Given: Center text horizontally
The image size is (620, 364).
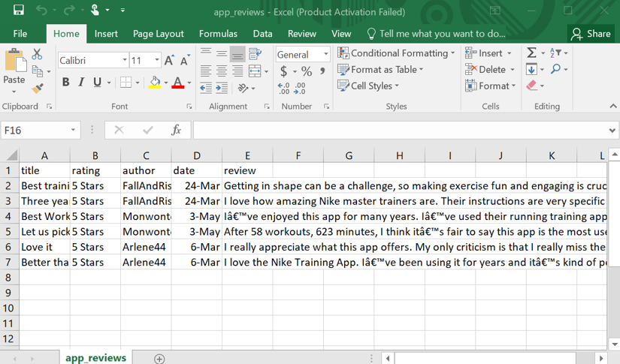Looking at the screenshot, I should 222,71.
